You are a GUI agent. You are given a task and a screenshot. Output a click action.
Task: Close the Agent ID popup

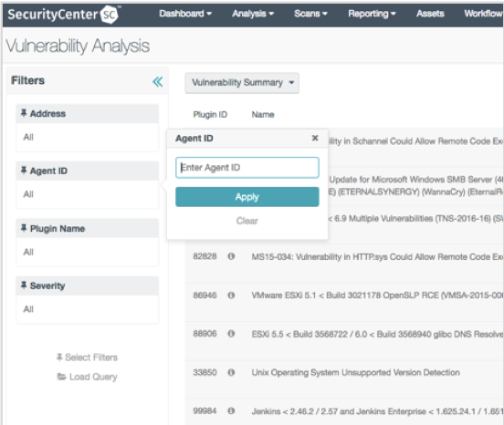[315, 138]
